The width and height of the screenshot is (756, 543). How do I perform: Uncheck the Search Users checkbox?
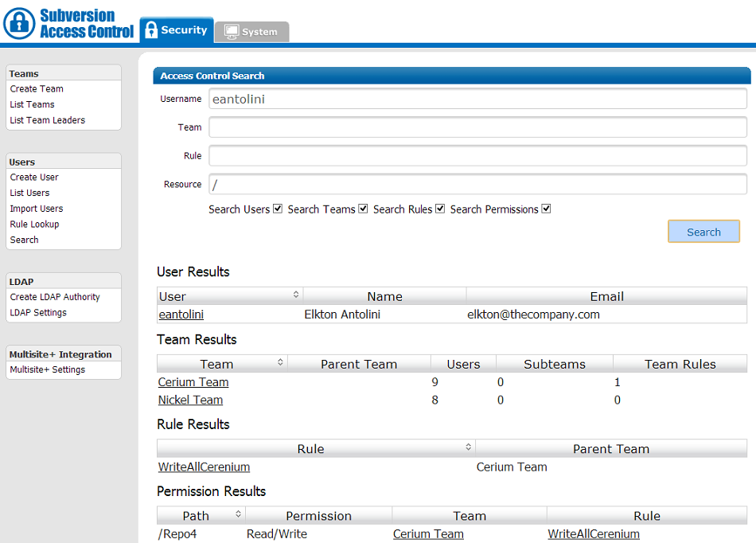point(278,209)
